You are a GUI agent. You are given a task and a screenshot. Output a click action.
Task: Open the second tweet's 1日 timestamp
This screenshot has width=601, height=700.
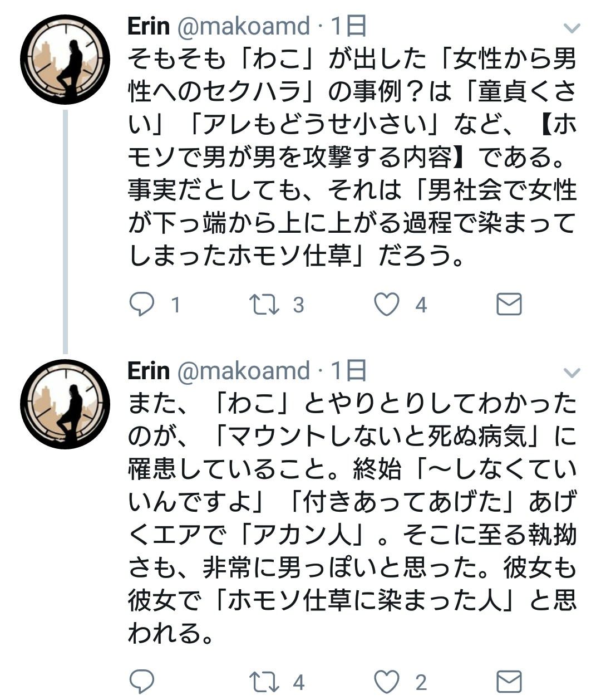(x=349, y=371)
